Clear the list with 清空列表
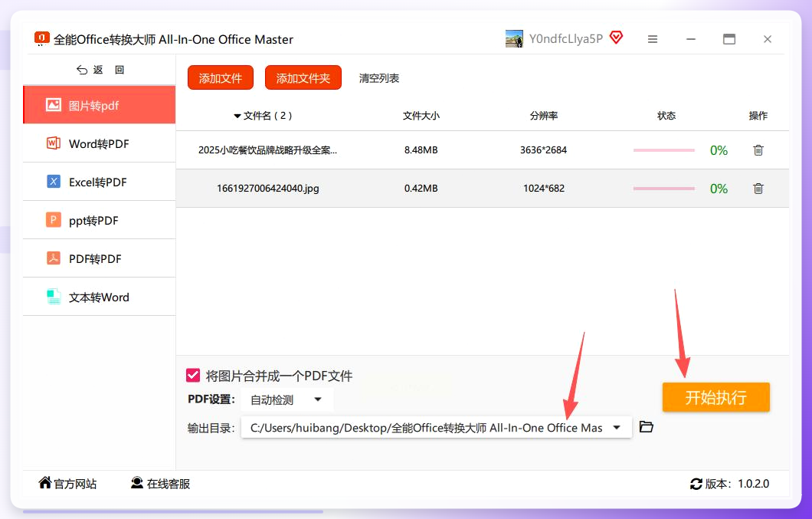This screenshot has height=519, width=812. pyautogui.click(x=379, y=78)
